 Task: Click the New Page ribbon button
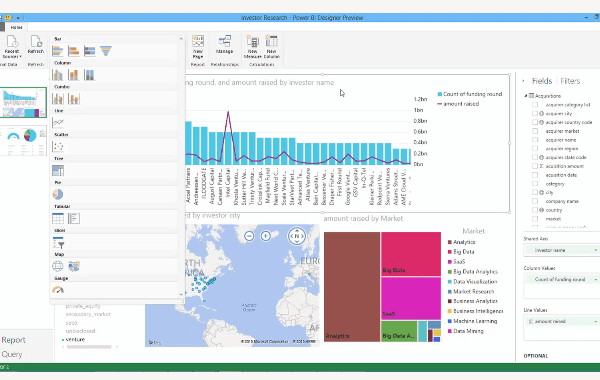pyautogui.click(x=198, y=47)
